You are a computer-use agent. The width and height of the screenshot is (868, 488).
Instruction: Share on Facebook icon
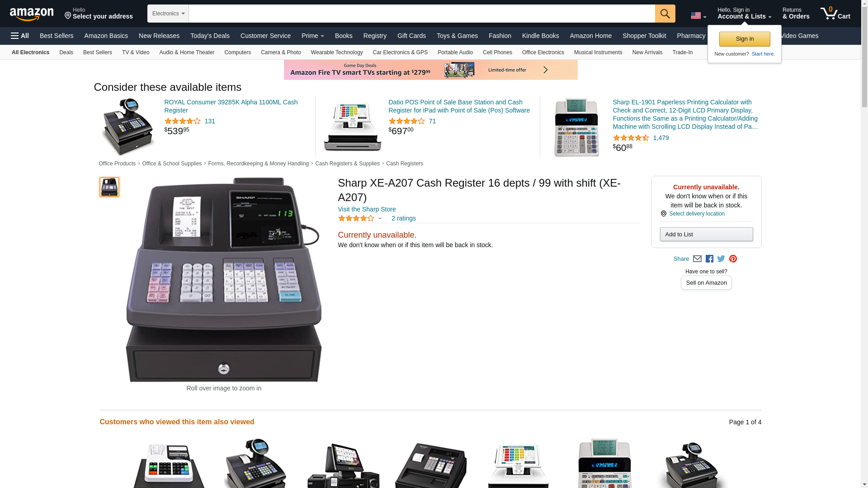[x=709, y=259]
